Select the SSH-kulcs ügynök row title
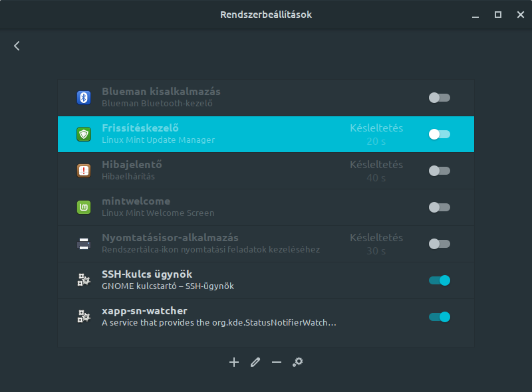Screen dimensions: 532x392 click(147, 274)
